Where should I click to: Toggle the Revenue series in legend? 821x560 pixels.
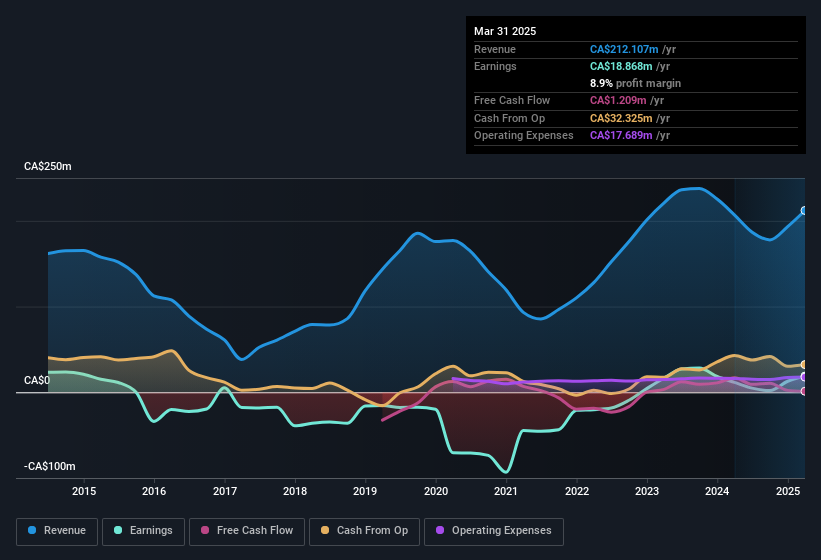[x=57, y=531]
